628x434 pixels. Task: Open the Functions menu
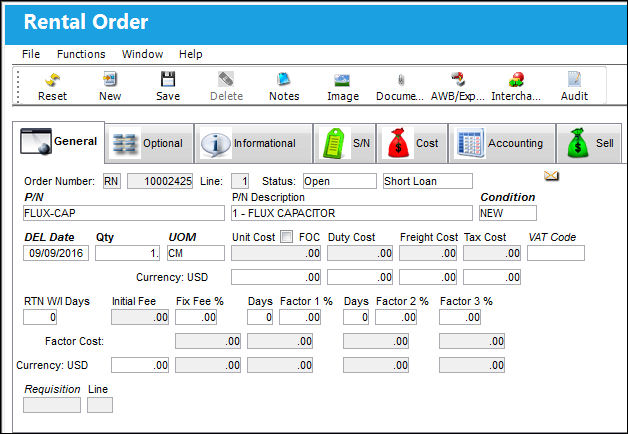click(81, 54)
